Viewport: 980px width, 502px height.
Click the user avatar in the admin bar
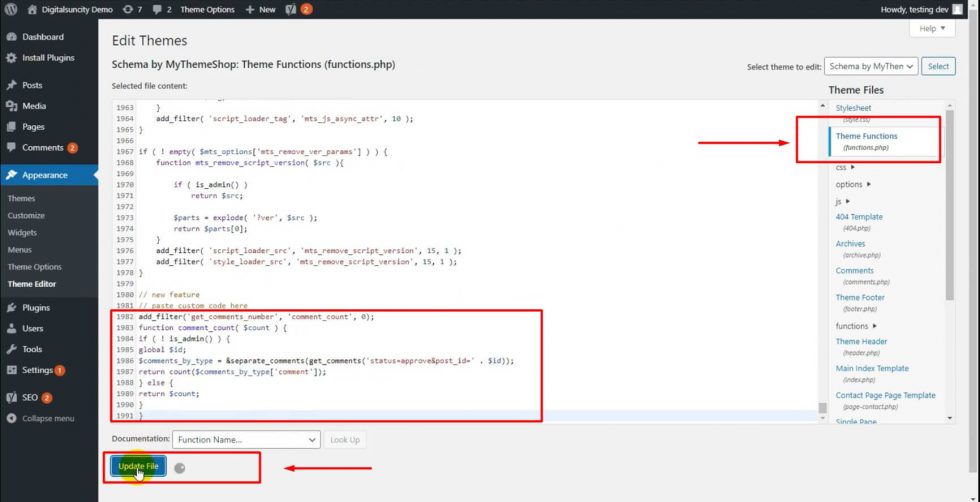pos(958,9)
